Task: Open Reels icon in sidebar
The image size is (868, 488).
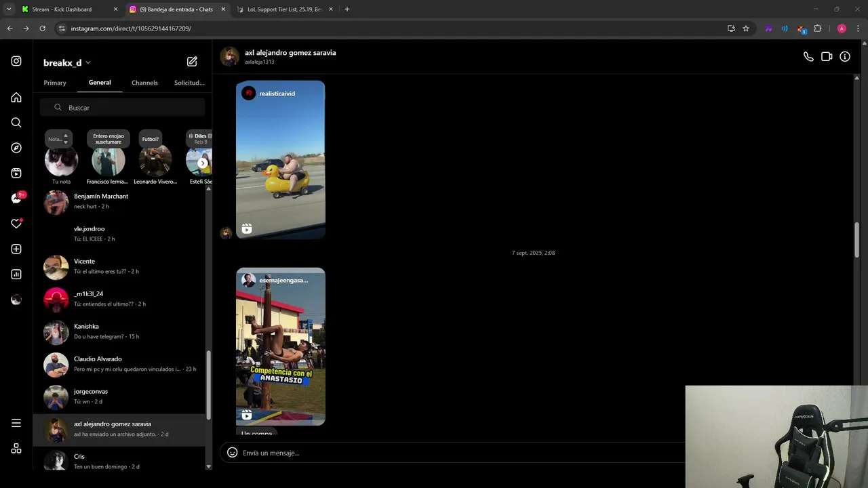Action: pos(16,174)
